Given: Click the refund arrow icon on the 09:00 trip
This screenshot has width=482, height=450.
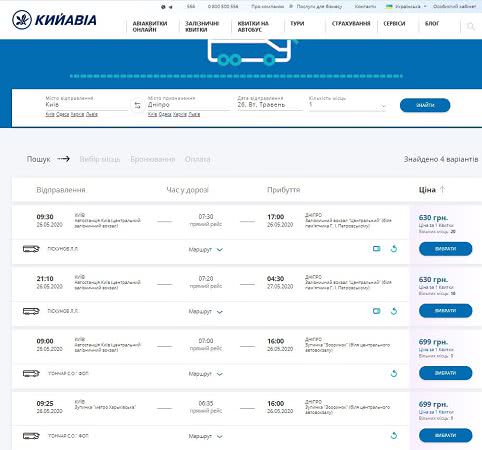Looking at the screenshot, I should pos(394,373).
